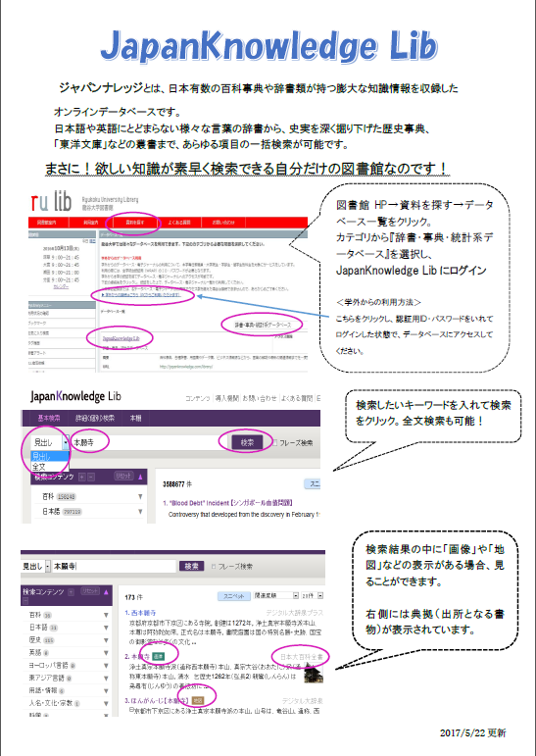Viewport: 536px width, 756px height.
Task: Click the green 画像 badge on result 2
Action: [x=158, y=656]
